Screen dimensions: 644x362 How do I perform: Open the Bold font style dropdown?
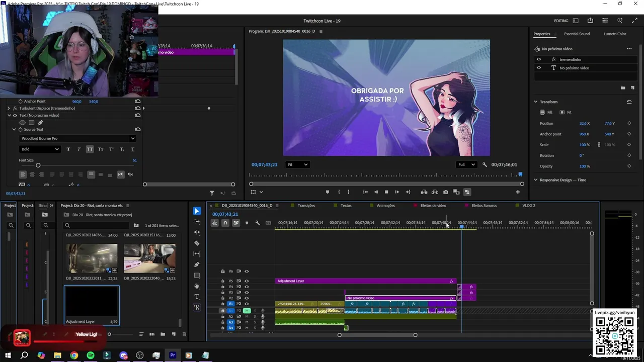40,149
